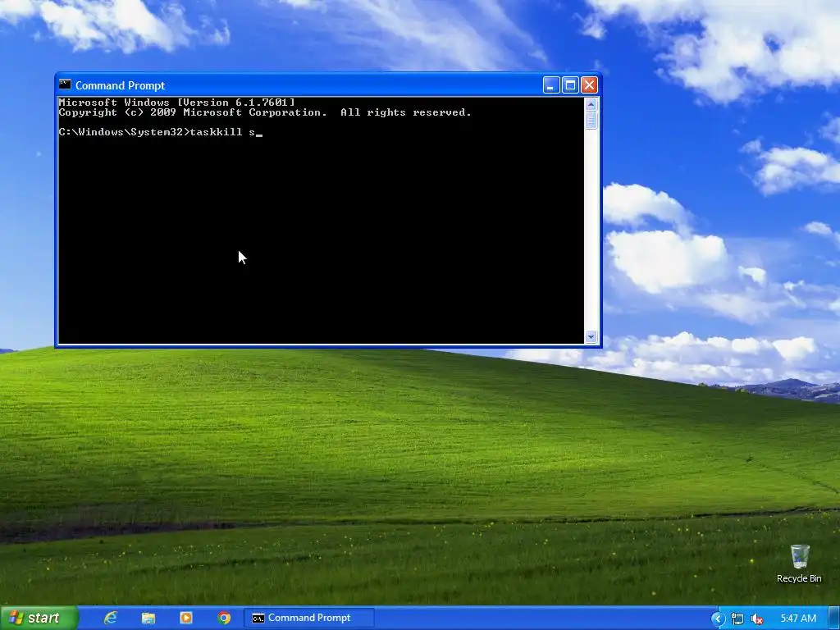
Task: Click the Copyright 2009 Microsoft Corporation line
Action: (x=265, y=112)
